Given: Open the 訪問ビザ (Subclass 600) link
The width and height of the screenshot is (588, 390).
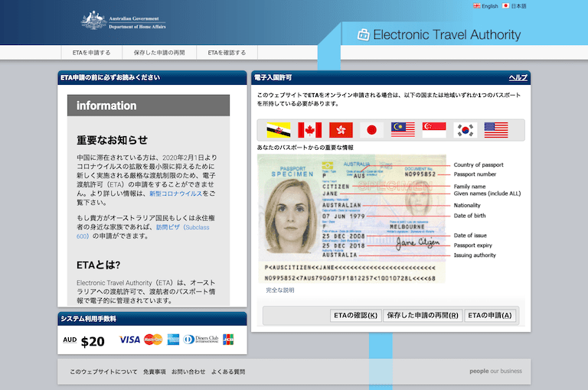Looking at the screenshot, I should 143,232.
